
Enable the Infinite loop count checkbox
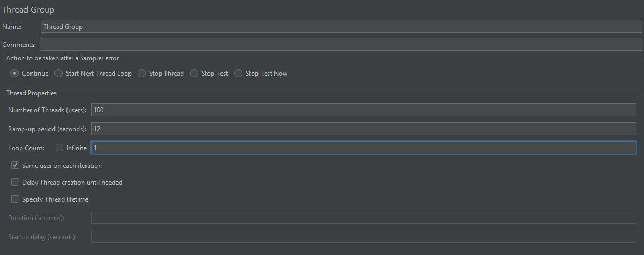[x=59, y=148]
